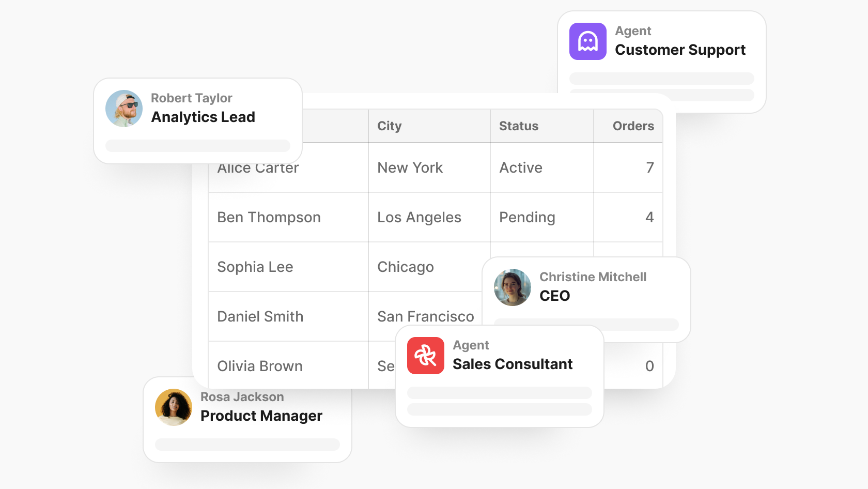The image size is (868, 489).
Task: Open the Analytics Lead card title
Action: pos(203,117)
